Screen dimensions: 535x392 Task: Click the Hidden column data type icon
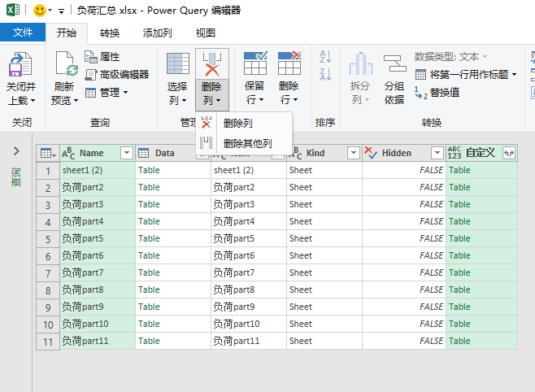(371, 153)
